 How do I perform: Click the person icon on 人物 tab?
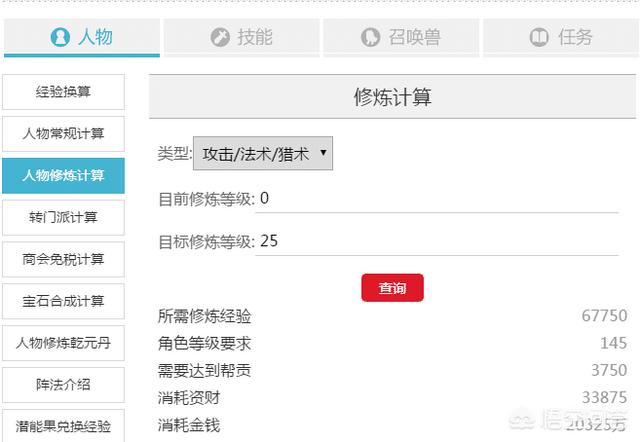pos(61,37)
